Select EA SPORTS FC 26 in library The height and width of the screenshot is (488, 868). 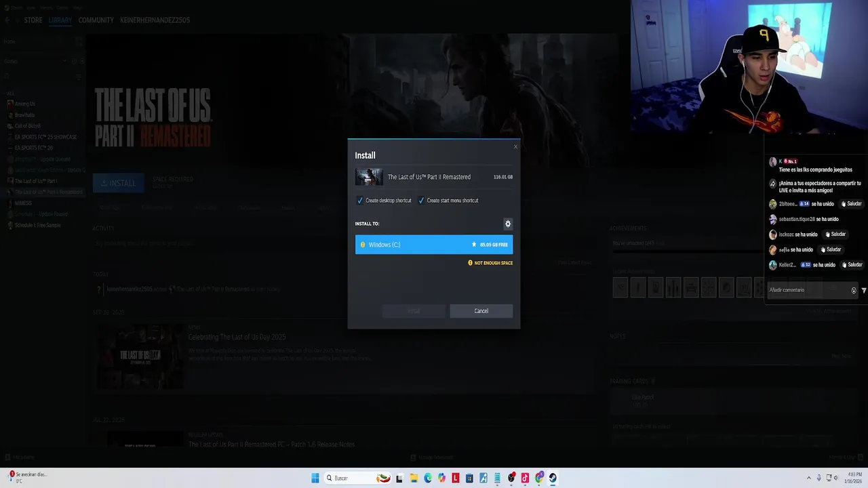point(33,148)
